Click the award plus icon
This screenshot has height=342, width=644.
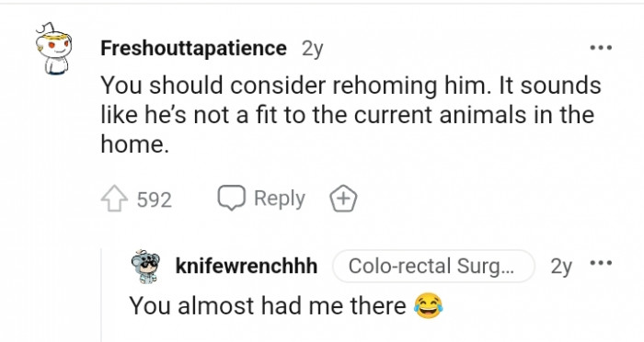pos(344,199)
